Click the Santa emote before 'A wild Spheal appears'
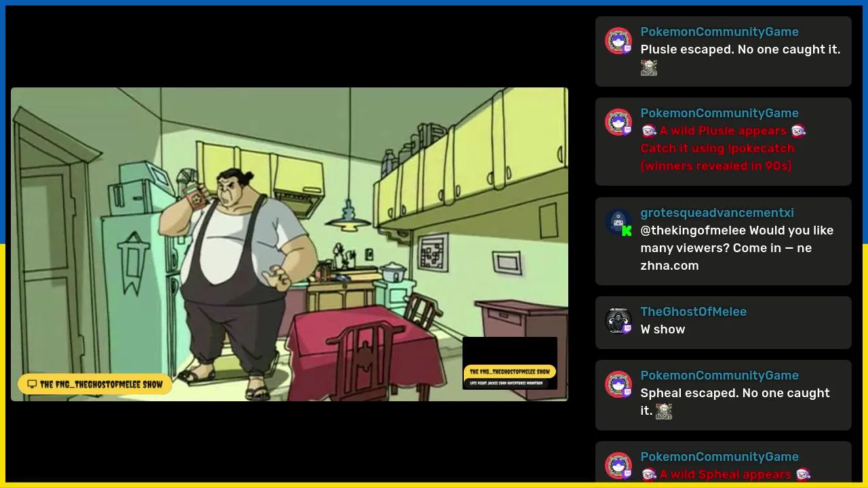This screenshot has width=868, height=488. (648, 474)
